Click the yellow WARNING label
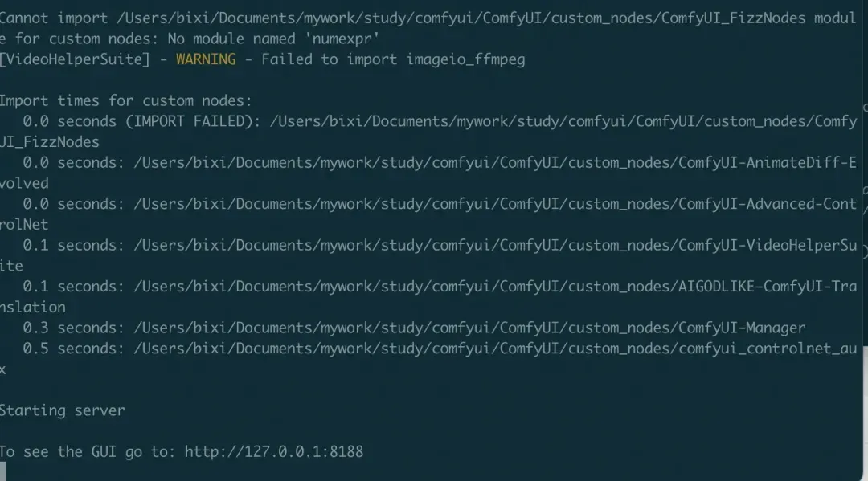This screenshot has width=868, height=481. 206,59
